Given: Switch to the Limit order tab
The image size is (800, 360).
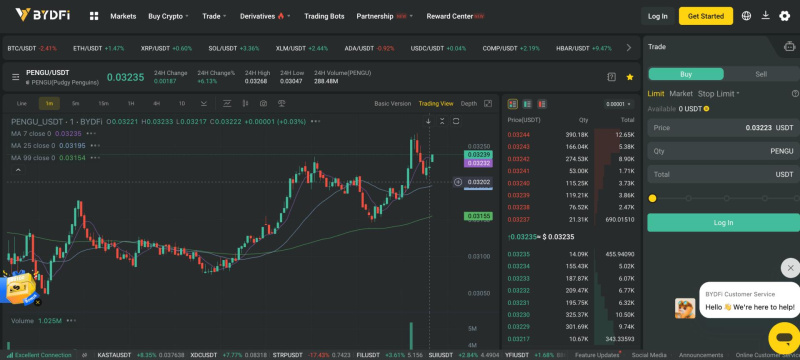Looking at the screenshot, I should pos(656,94).
